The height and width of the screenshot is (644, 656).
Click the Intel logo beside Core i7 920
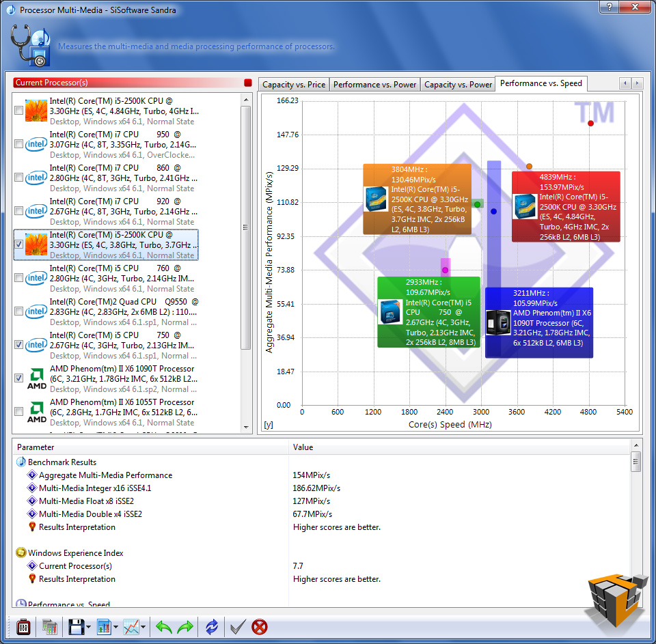[36, 211]
